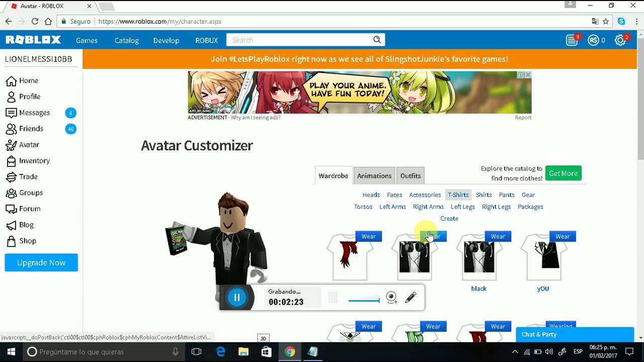Click the translate page icon
This screenshot has height=362, width=644.
click(x=595, y=22)
